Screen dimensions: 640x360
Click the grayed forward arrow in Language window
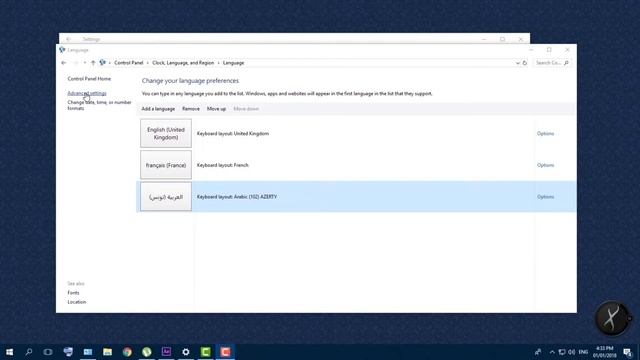tap(76, 63)
